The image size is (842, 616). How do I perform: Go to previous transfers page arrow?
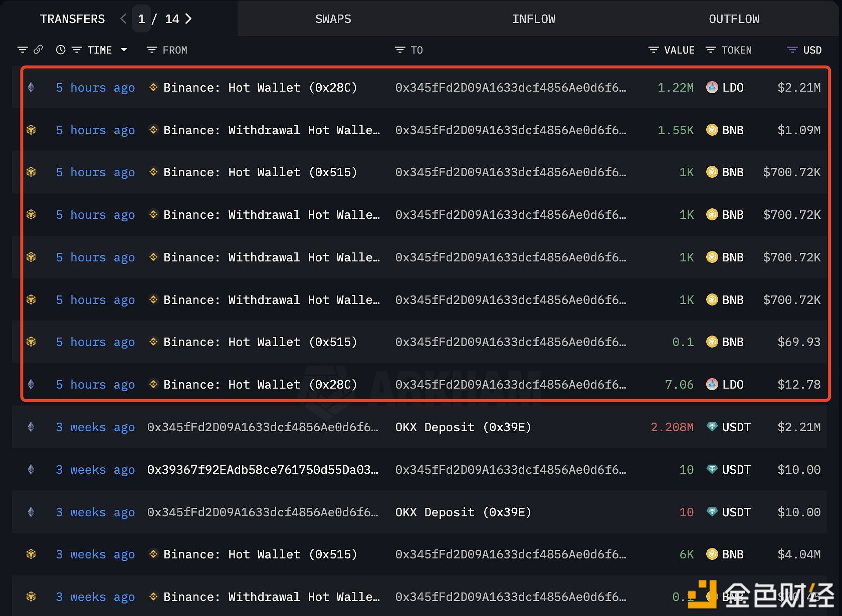pyautogui.click(x=123, y=19)
